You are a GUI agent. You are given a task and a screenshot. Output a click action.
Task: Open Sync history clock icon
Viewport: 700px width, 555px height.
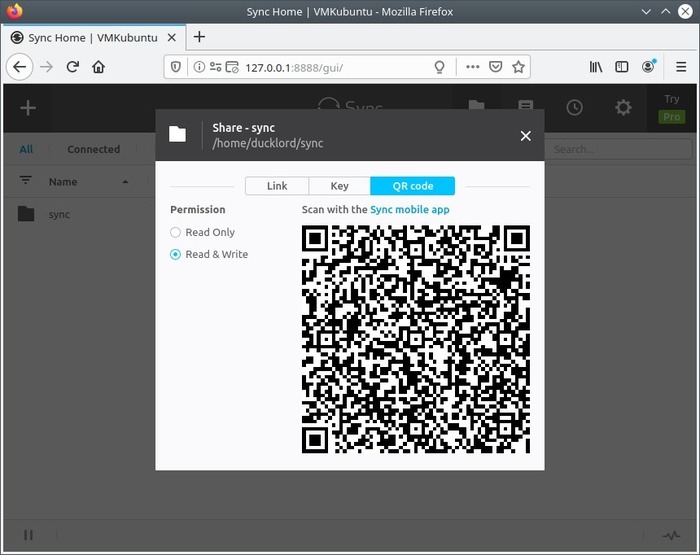(575, 108)
